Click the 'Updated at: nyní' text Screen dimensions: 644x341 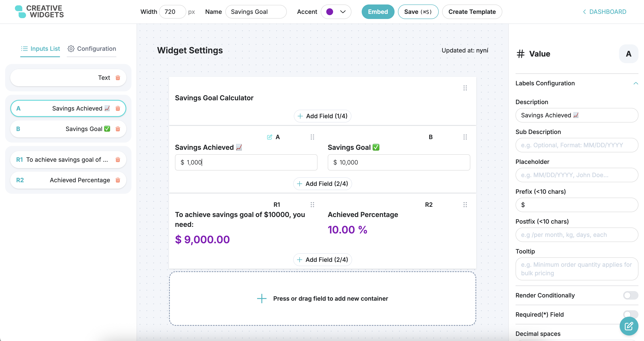click(x=465, y=50)
